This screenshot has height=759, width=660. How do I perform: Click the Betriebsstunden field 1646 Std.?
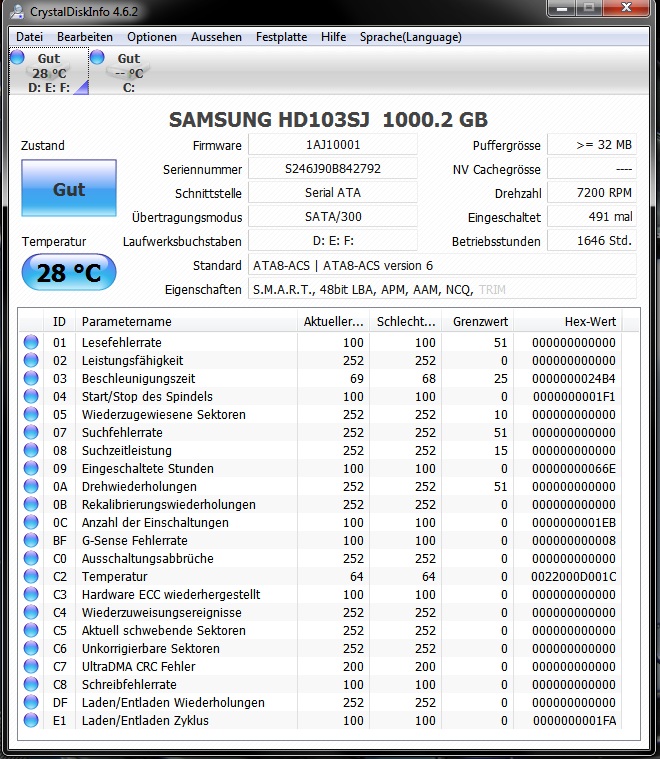(592, 241)
